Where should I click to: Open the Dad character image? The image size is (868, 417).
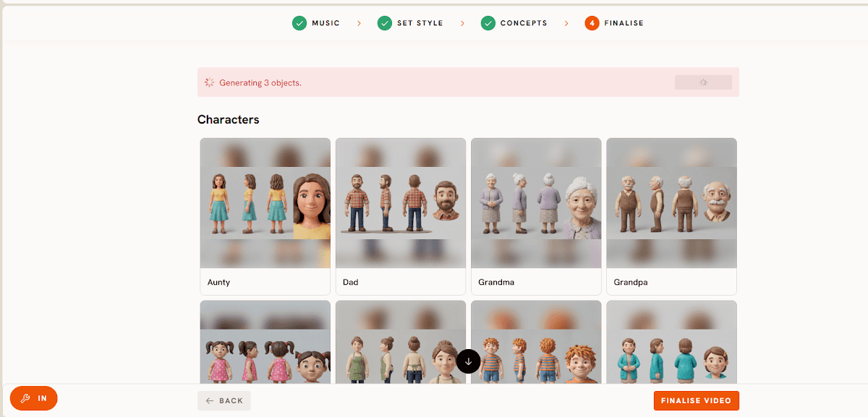(401, 203)
